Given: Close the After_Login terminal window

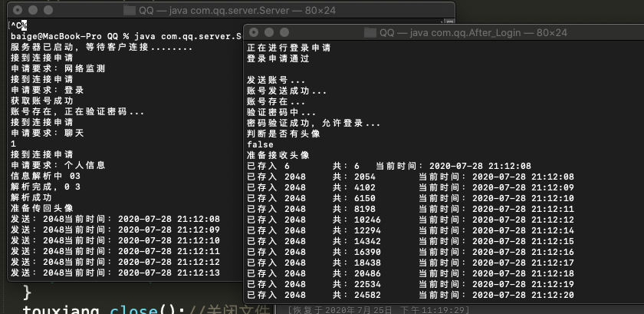Looking at the screenshot, I should 254,32.
